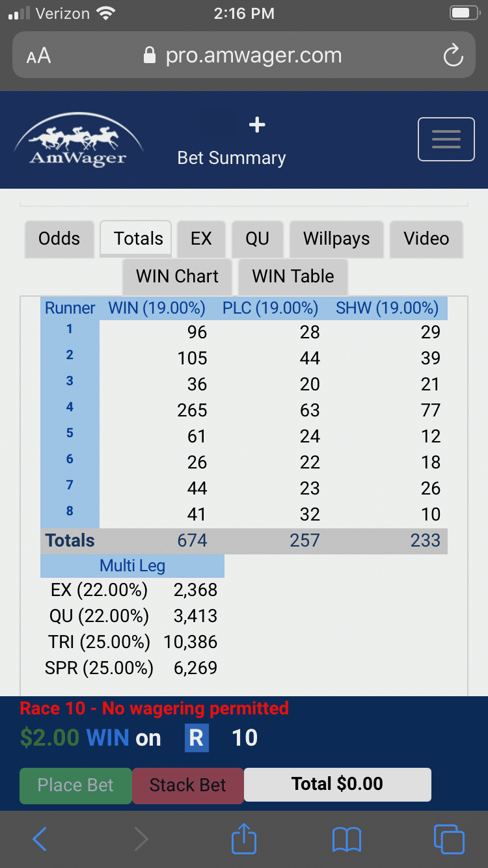Screen dimensions: 488x868
Task: Open the hamburger navigation menu
Action: 446,139
